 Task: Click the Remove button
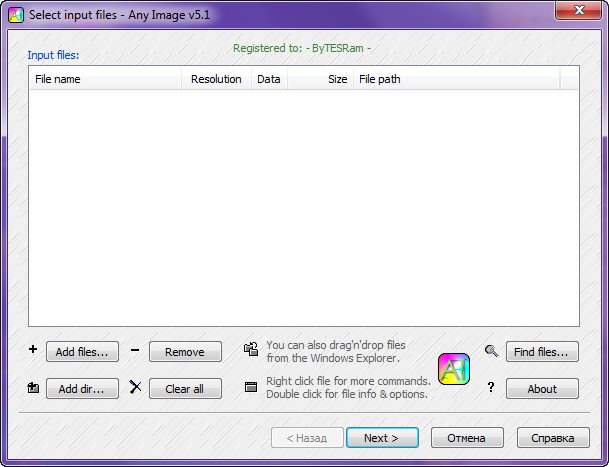[185, 352]
